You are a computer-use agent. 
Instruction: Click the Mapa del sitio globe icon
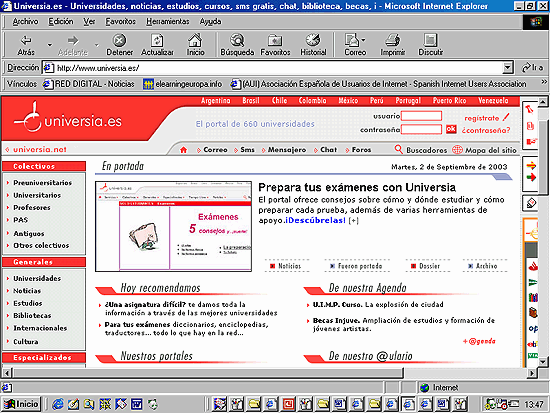pos(457,150)
